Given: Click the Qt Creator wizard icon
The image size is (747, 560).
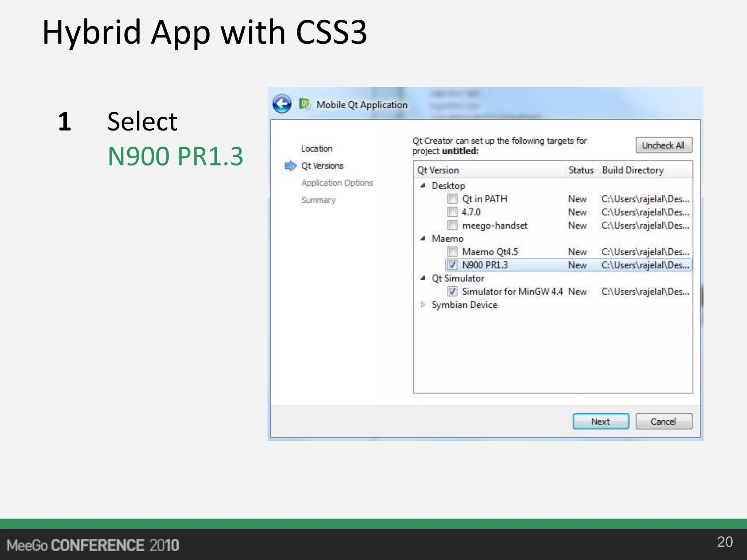Looking at the screenshot, I should (x=304, y=104).
